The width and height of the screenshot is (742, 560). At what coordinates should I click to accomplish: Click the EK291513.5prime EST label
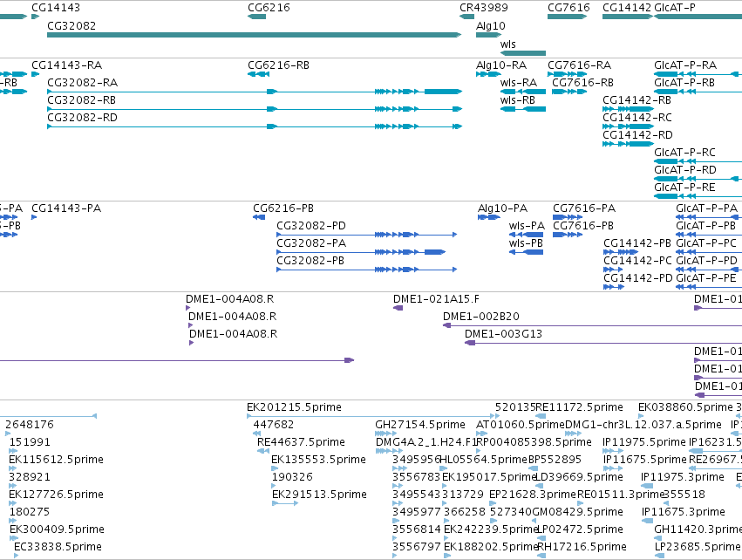tap(319, 495)
